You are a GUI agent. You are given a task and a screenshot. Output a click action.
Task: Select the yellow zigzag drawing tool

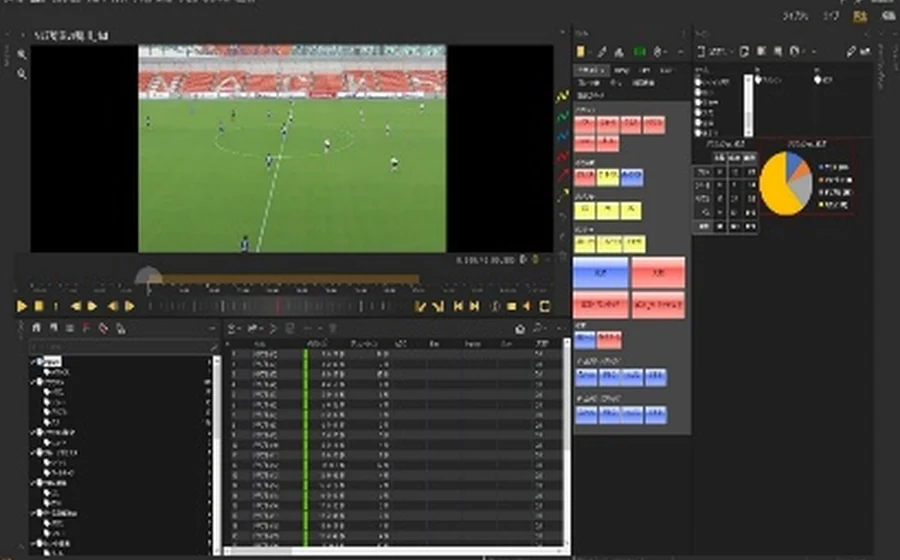pyautogui.click(x=562, y=96)
